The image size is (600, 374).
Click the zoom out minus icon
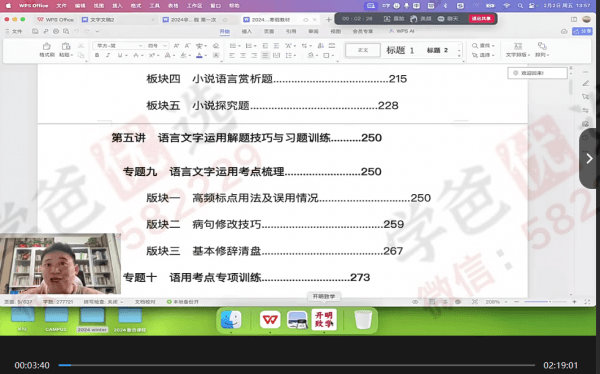517,302
